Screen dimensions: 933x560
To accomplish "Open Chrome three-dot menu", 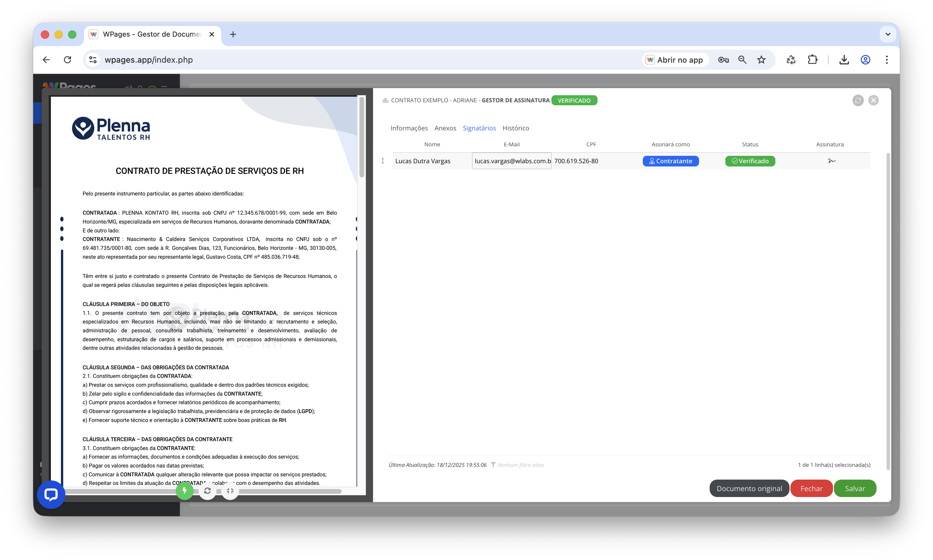I will (887, 60).
